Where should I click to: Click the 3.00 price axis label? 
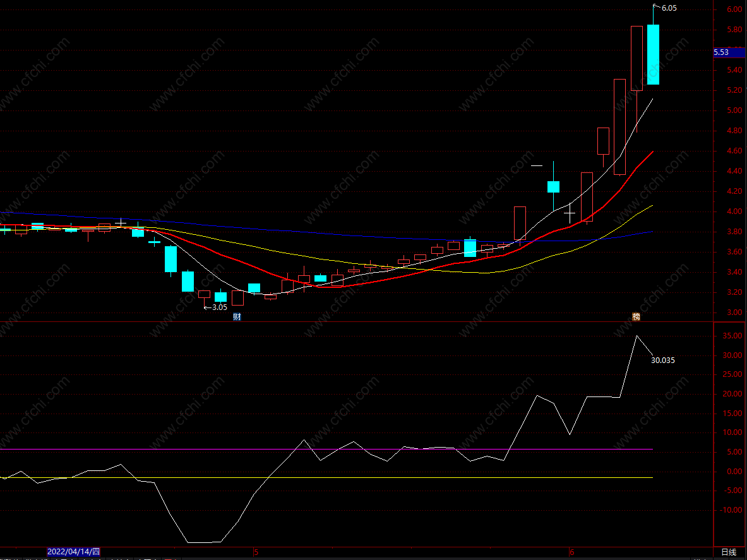734,313
